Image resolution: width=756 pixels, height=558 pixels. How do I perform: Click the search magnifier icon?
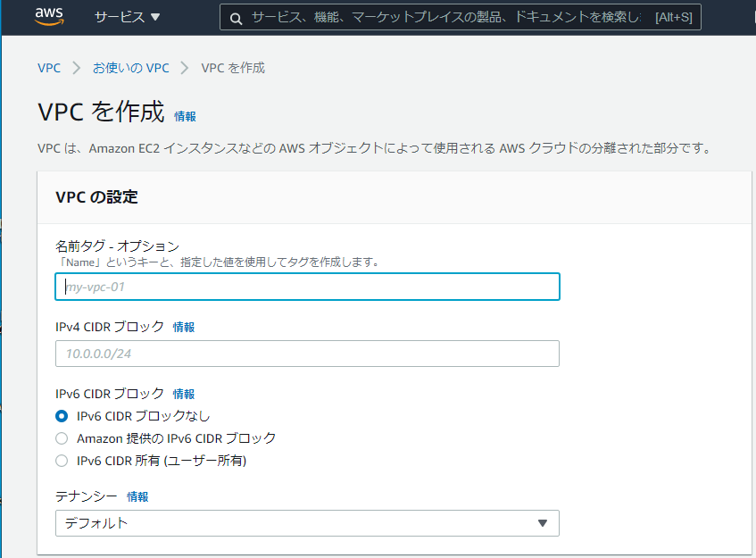pyautogui.click(x=236, y=19)
